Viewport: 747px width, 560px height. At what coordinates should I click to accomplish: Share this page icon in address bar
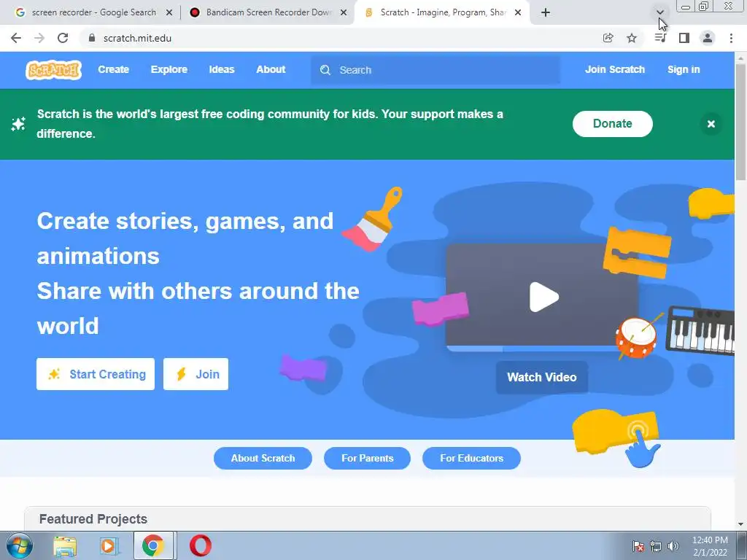(608, 38)
